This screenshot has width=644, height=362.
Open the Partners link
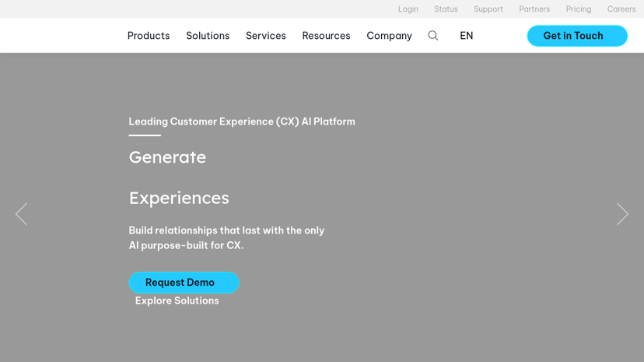[534, 9]
